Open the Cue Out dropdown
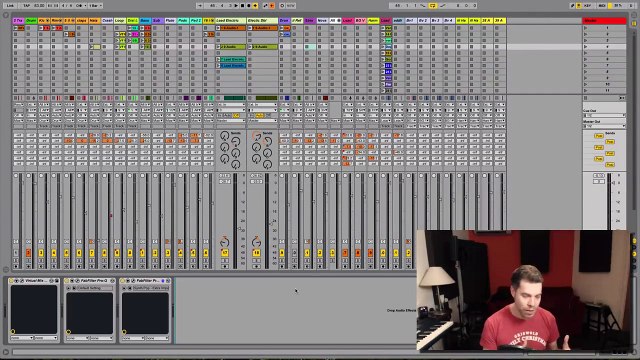The height and width of the screenshot is (360, 640). [604, 115]
